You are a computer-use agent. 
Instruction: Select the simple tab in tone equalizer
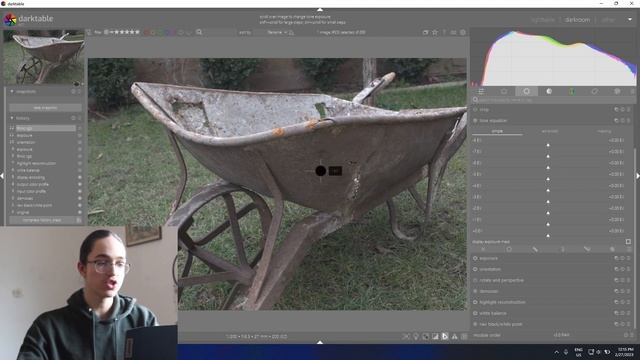click(497, 131)
